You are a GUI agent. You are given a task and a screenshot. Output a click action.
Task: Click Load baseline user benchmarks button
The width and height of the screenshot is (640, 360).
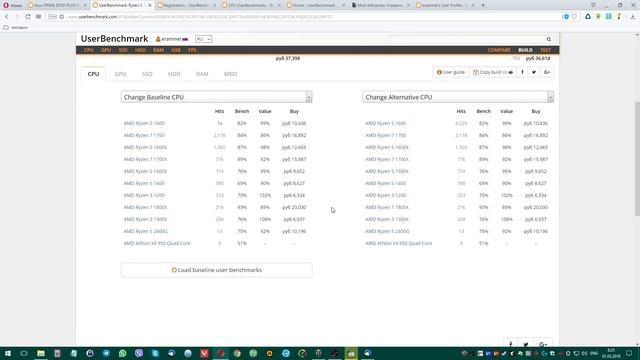pos(216,270)
